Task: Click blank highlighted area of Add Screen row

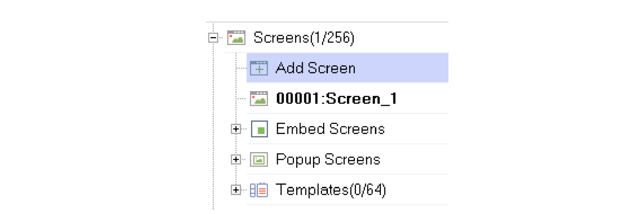Action: 406,68
